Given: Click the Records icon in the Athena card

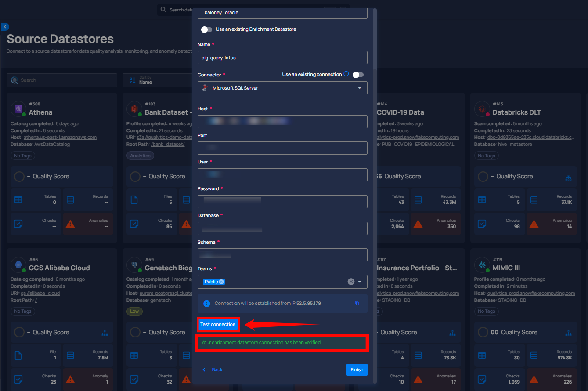Looking at the screenshot, I should tap(71, 200).
